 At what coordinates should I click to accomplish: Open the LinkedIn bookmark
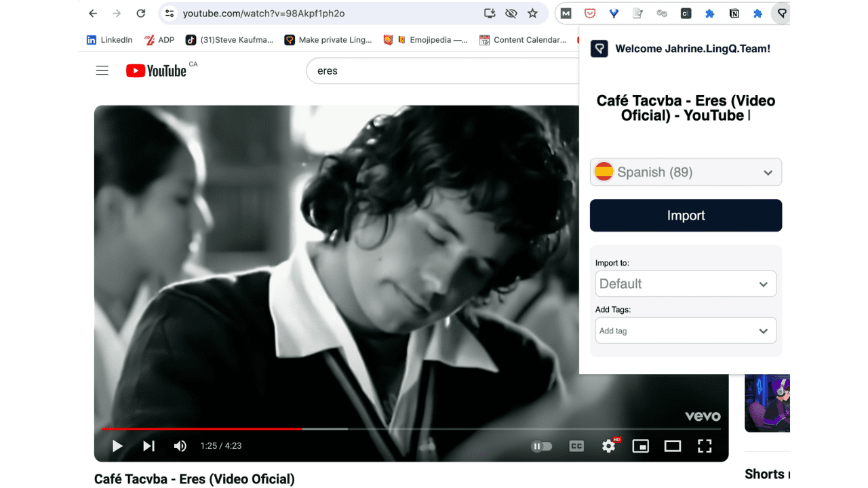point(110,40)
